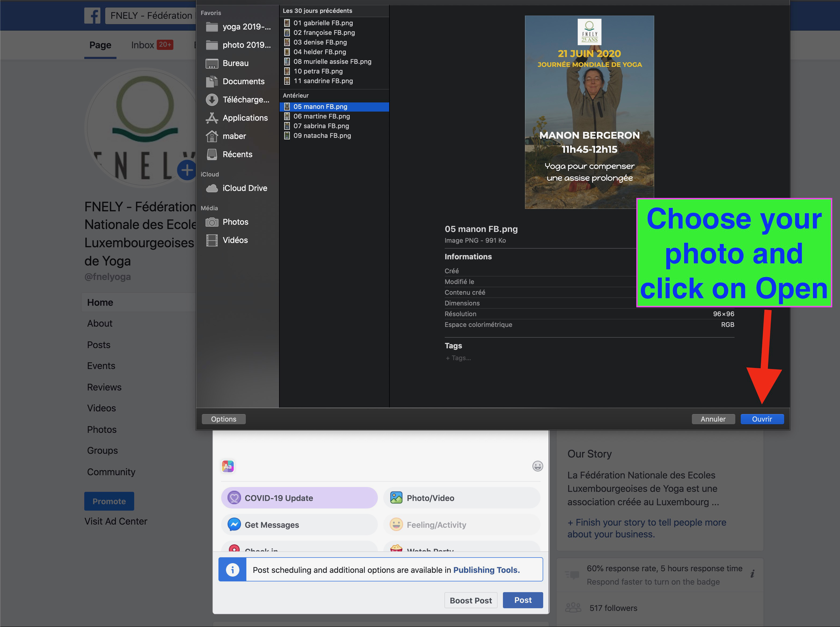The width and height of the screenshot is (840, 627).
Task: Click the emoji smiley icon in the composer
Action: [x=537, y=466]
